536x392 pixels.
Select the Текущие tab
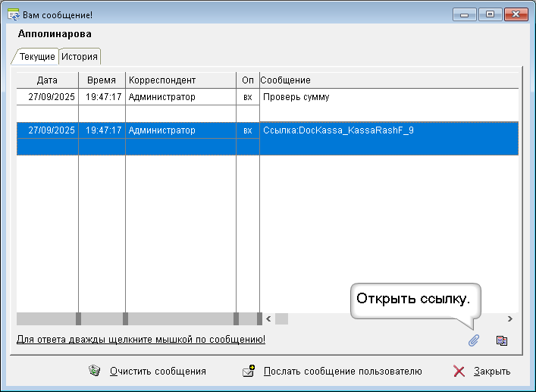pos(36,57)
